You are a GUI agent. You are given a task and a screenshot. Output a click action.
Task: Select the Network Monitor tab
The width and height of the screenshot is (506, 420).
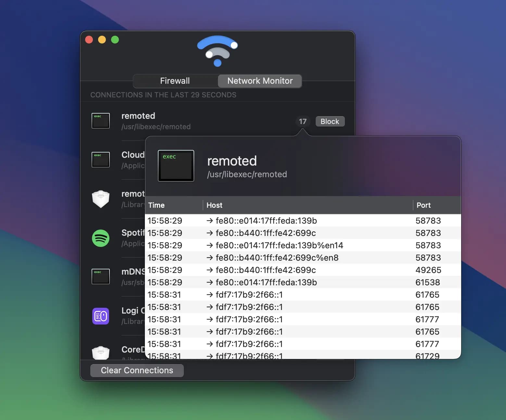tap(260, 81)
